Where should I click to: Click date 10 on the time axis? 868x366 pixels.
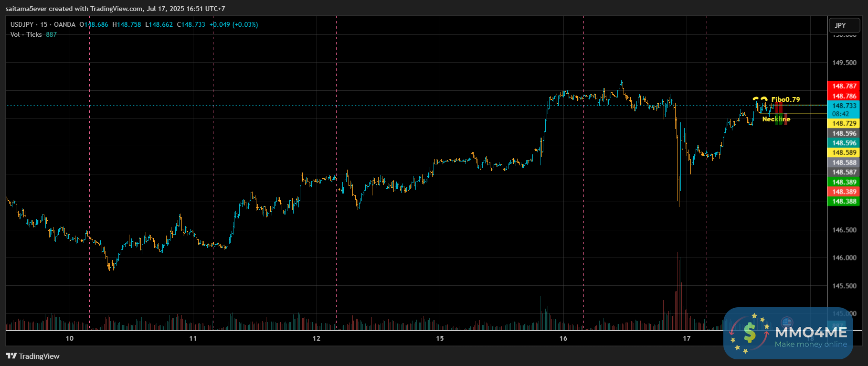pyautogui.click(x=70, y=338)
